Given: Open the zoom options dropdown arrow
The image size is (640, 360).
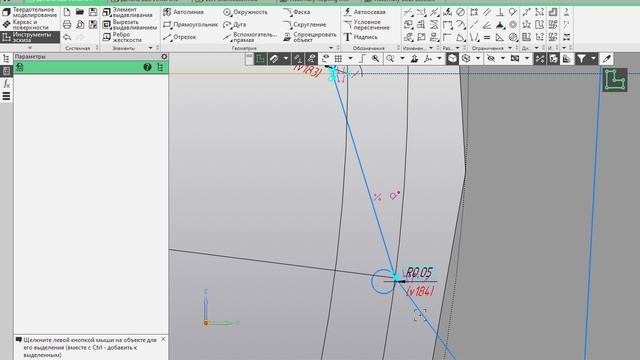Looking at the screenshot, I should point(402,59).
